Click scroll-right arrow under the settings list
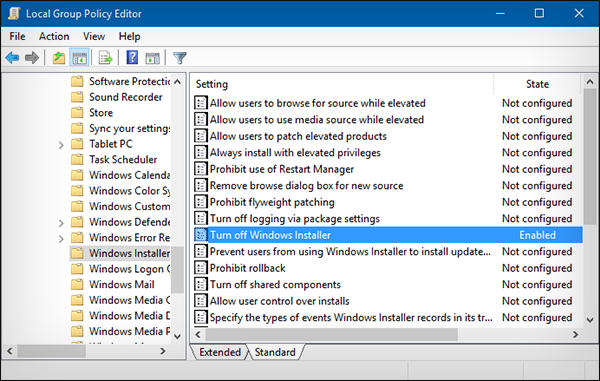600x381 pixels. [x=575, y=334]
